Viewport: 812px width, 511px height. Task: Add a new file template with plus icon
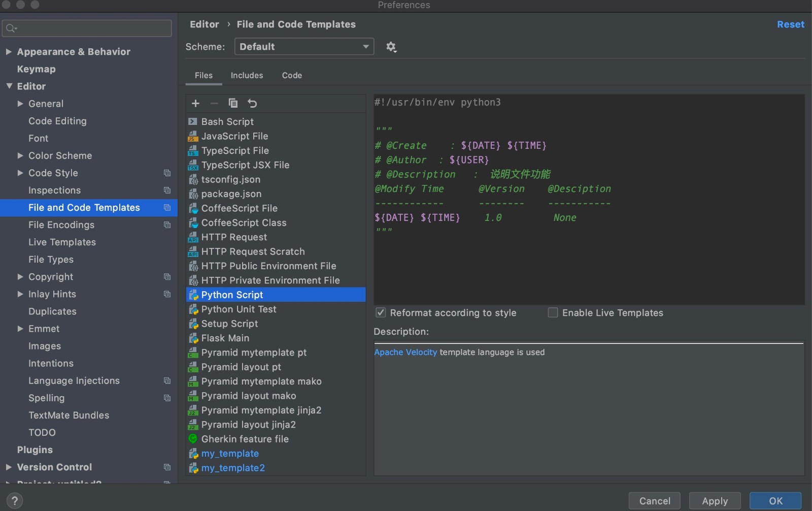[x=195, y=104]
